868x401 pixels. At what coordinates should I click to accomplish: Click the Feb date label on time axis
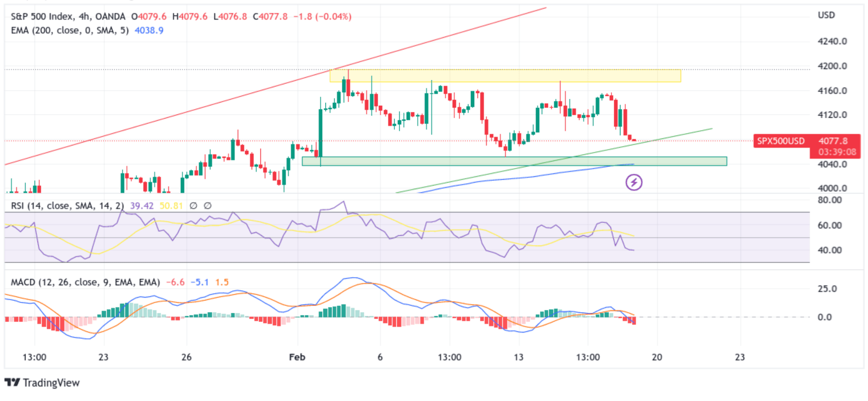click(x=297, y=357)
